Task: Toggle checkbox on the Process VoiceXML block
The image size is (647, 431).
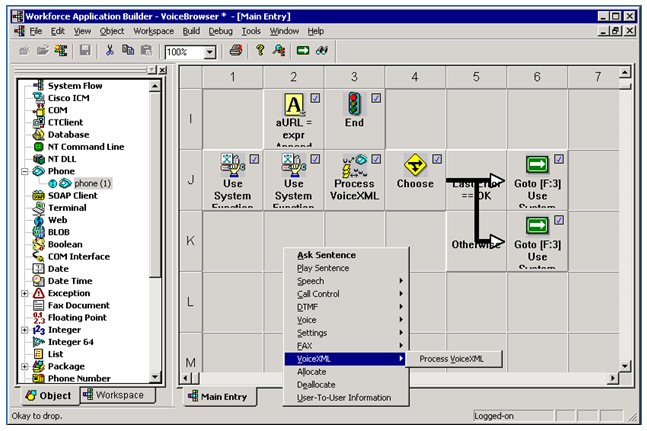Action: (x=375, y=158)
